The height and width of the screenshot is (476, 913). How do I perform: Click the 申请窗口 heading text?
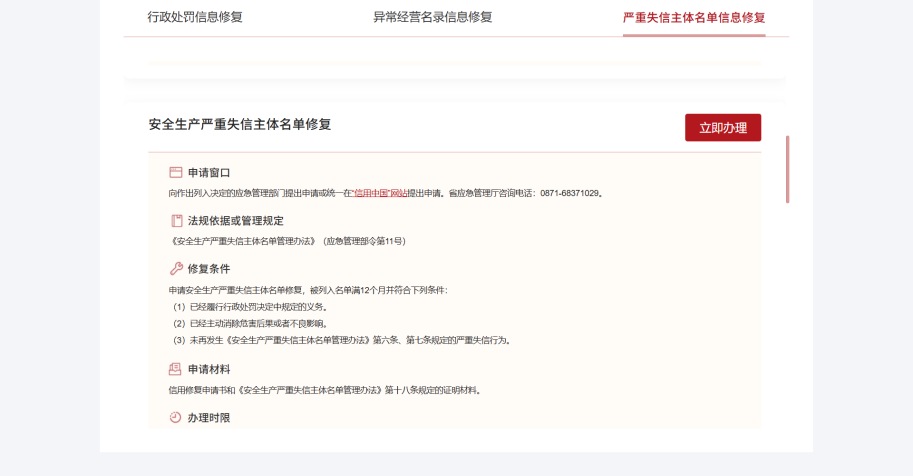(209, 172)
